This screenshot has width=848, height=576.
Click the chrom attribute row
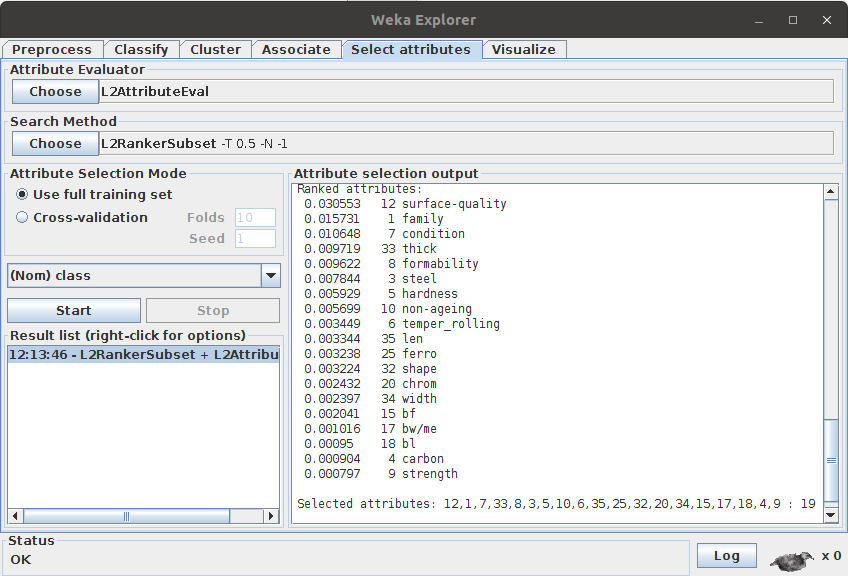pyautogui.click(x=370, y=384)
